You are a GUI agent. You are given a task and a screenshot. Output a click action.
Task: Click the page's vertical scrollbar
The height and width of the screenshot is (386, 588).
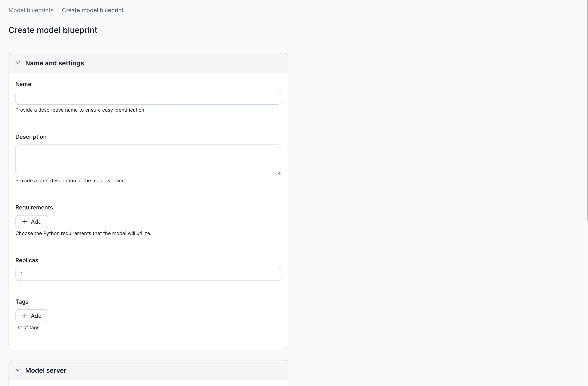click(587, 111)
